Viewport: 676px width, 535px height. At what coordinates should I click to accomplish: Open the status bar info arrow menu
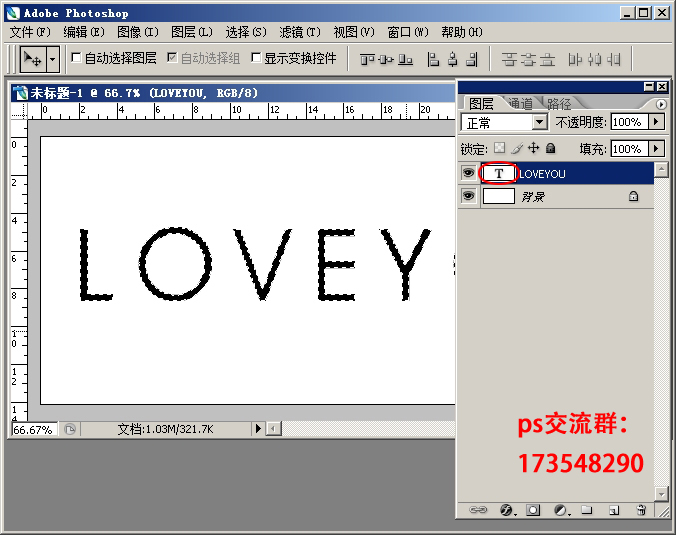coord(258,429)
